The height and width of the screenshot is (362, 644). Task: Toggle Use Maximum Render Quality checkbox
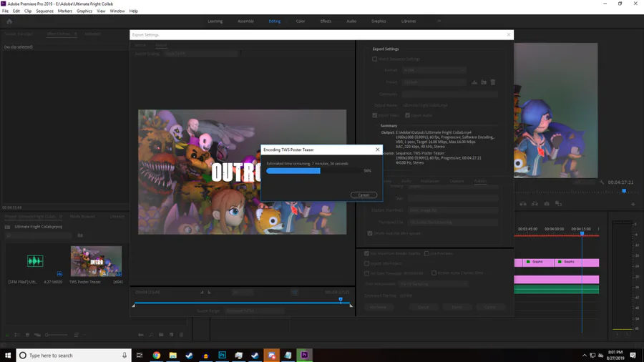366,254
